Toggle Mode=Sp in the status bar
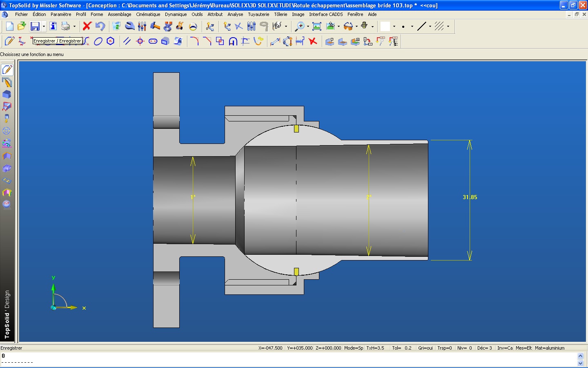Viewport: 588px width, 368px height. point(353,348)
